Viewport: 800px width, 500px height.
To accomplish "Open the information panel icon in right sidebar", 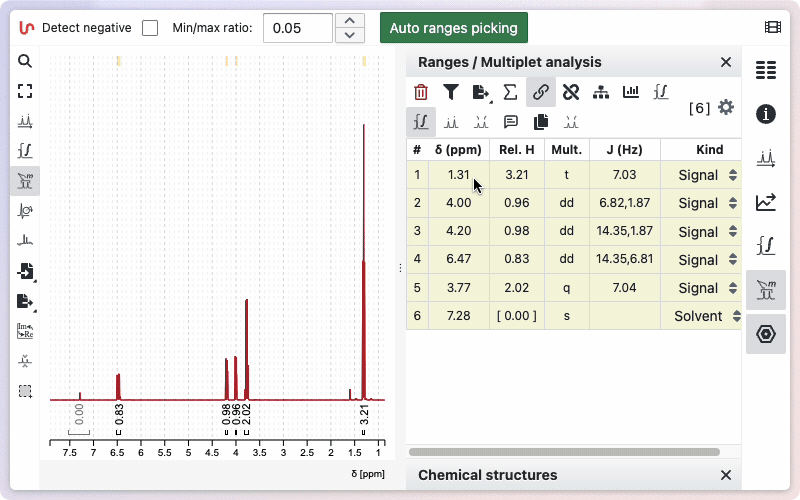I will click(x=766, y=114).
